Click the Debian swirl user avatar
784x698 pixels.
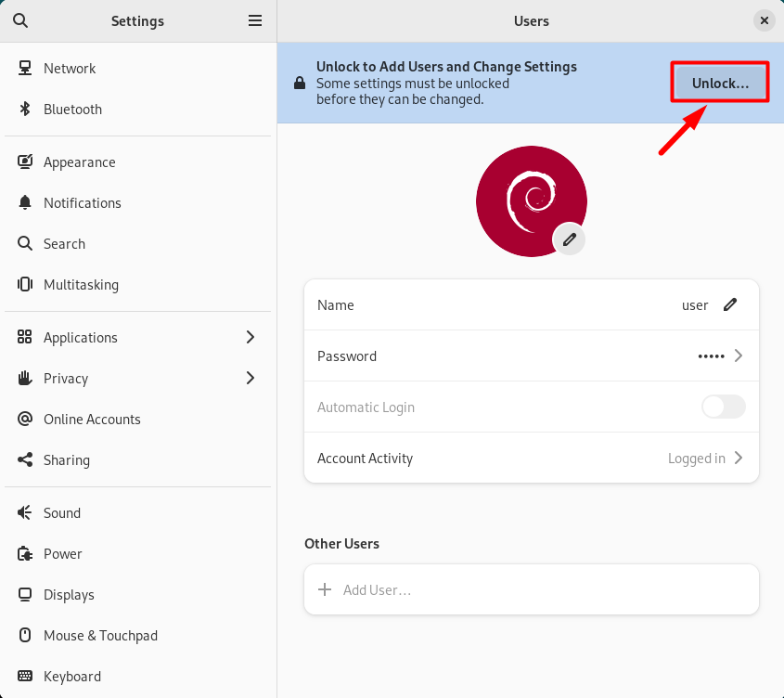[532, 201]
